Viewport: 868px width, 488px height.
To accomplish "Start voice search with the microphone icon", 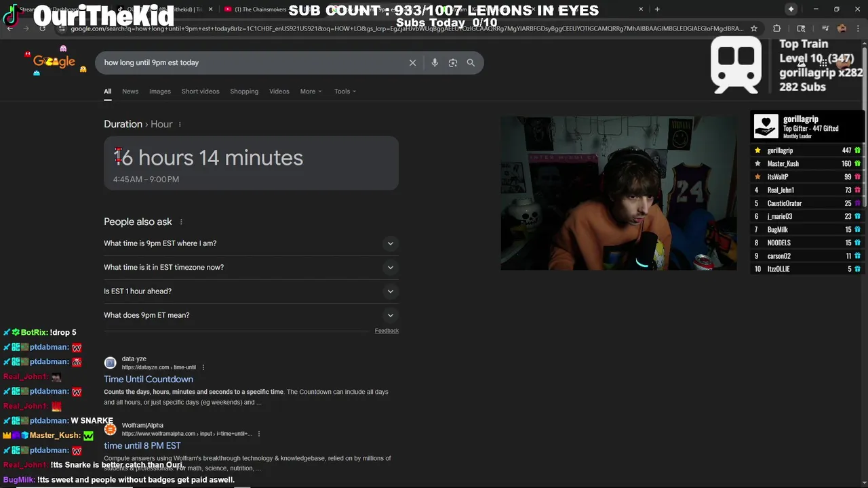I will point(435,62).
